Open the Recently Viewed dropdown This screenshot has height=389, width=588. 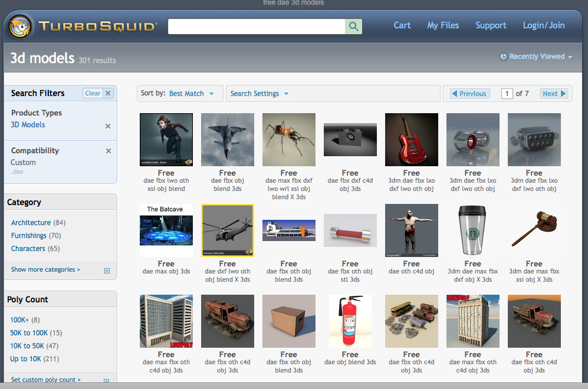[536, 56]
